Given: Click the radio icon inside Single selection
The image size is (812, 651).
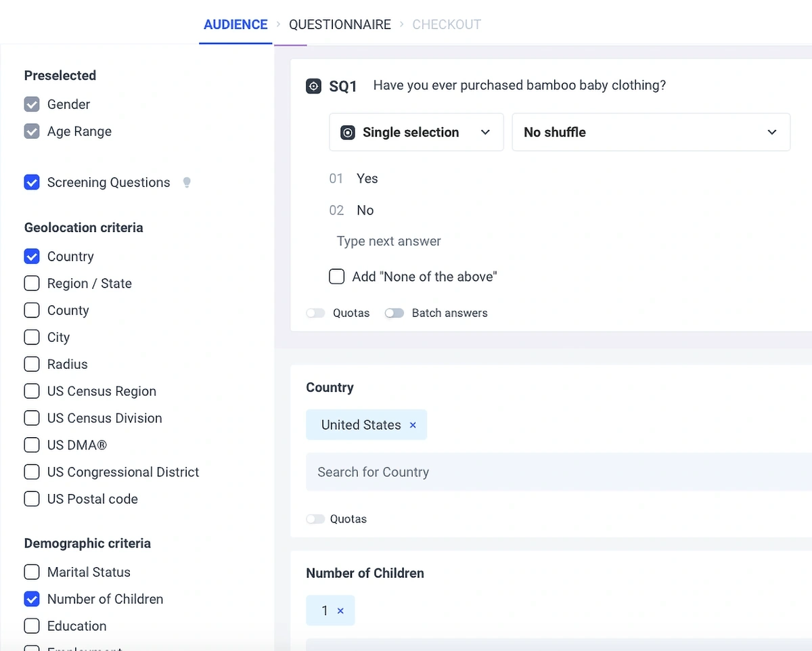Looking at the screenshot, I should coord(348,133).
